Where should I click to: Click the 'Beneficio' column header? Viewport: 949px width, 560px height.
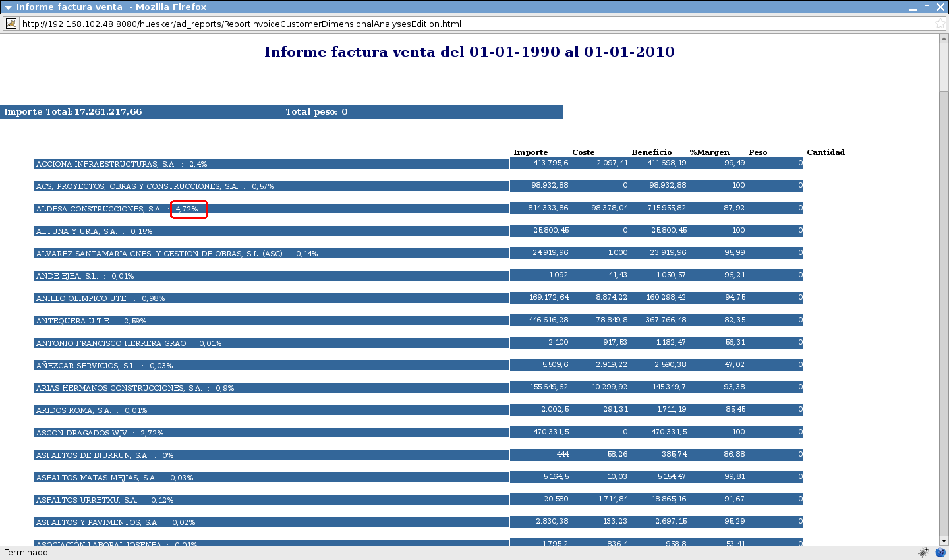pyautogui.click(x=651, y=152)
